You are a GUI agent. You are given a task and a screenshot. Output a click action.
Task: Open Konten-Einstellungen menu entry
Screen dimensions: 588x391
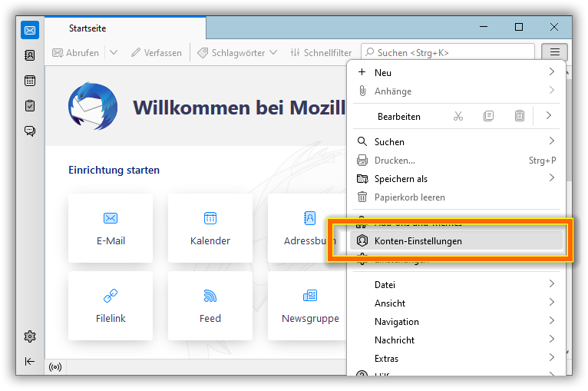click(456, 241)
